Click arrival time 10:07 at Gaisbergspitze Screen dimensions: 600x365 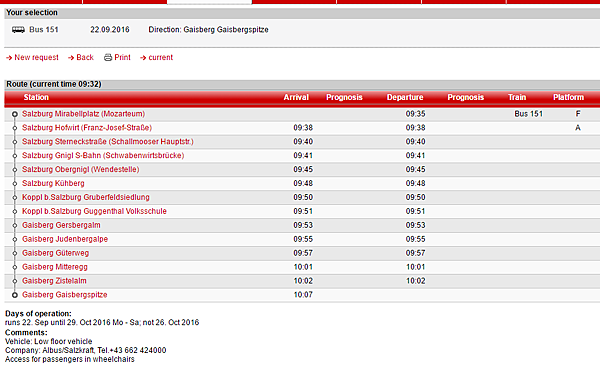tap(303, 295)
